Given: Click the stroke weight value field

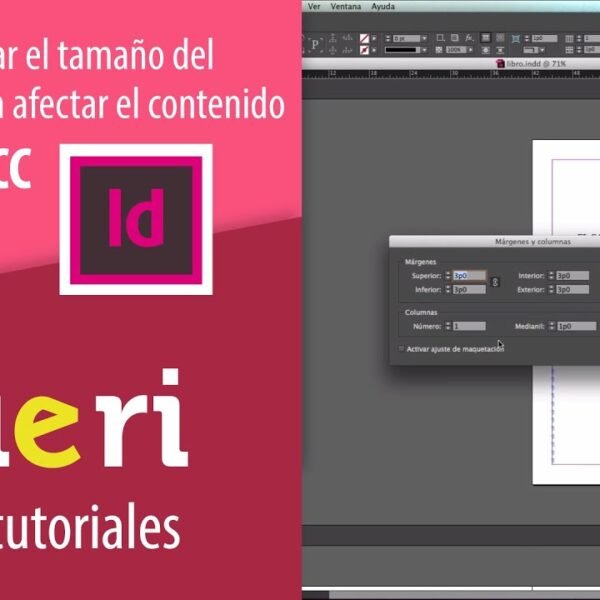Looking at the screenshot, I should [407, 38].
